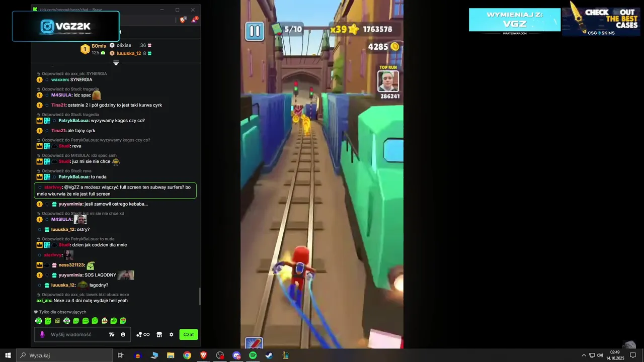644x362 pixels.
Task: Open the volume control in system tray
Action: 600,355
